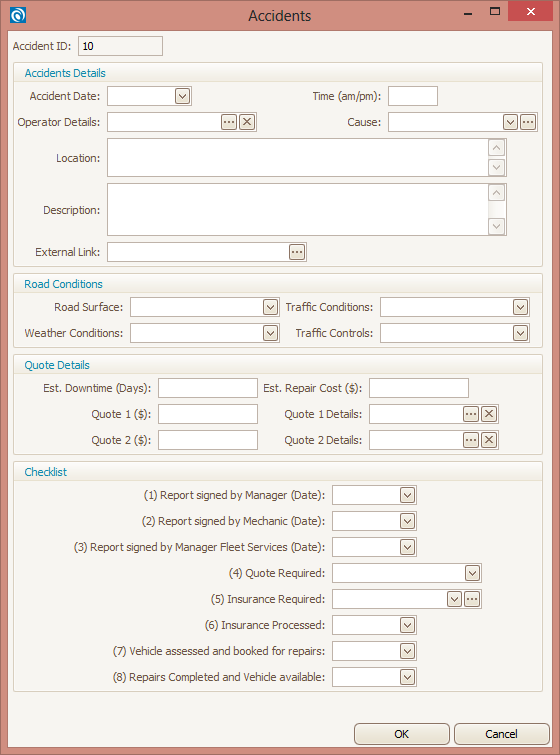The height and width of the screenshot is (755, 560).
Task: Clear Operator Details with X button
Action: pos(247,122)
